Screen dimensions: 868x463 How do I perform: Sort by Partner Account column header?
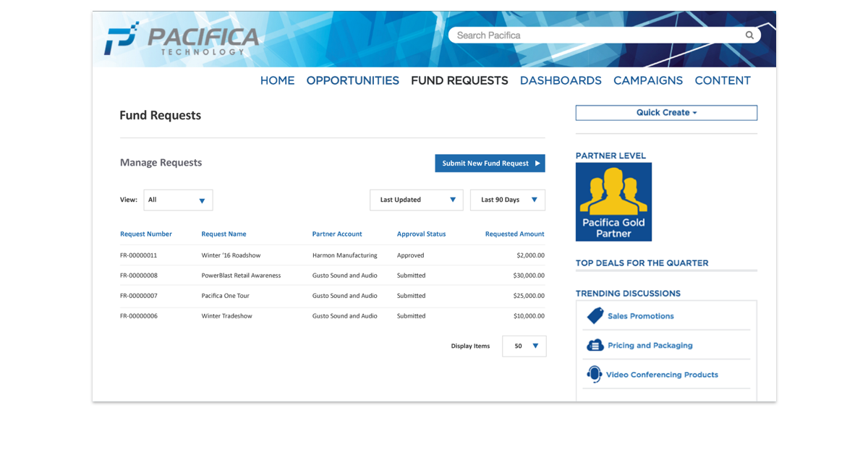coord(337,234)
